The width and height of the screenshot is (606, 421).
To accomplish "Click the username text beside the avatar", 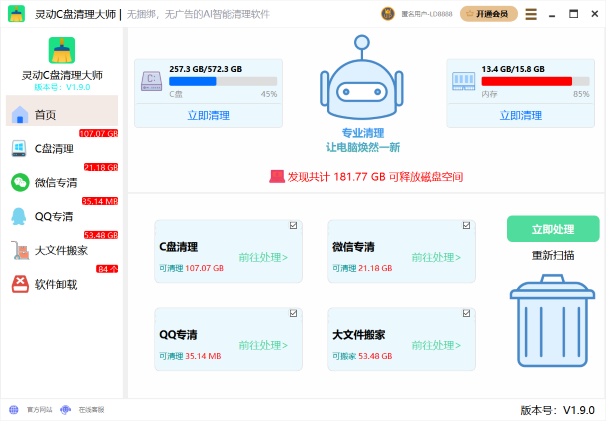I will pyautogui.click(x=427, y=14).
